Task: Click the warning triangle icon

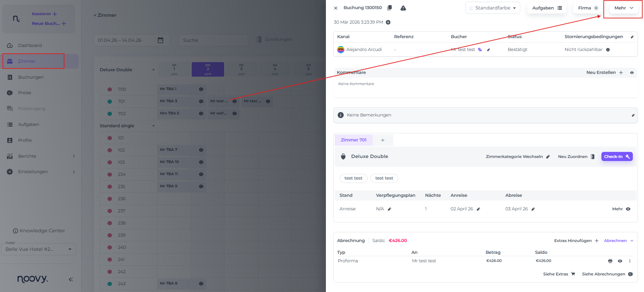Action: click(403, 8)
